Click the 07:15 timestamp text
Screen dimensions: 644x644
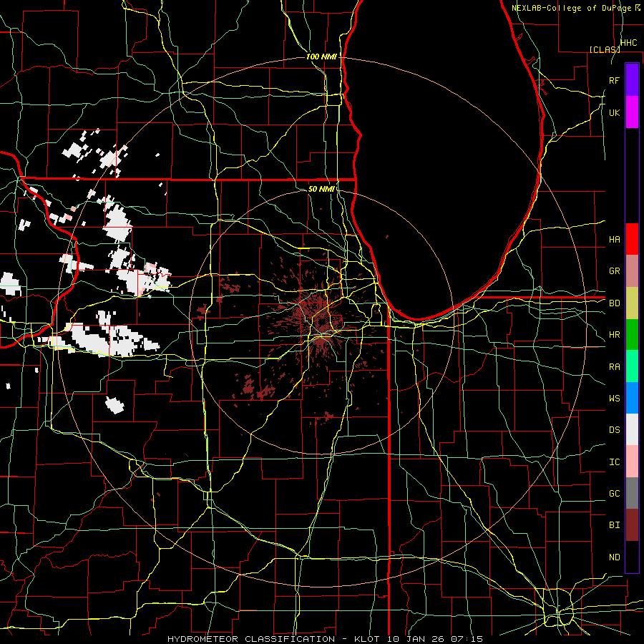(466, 639)
